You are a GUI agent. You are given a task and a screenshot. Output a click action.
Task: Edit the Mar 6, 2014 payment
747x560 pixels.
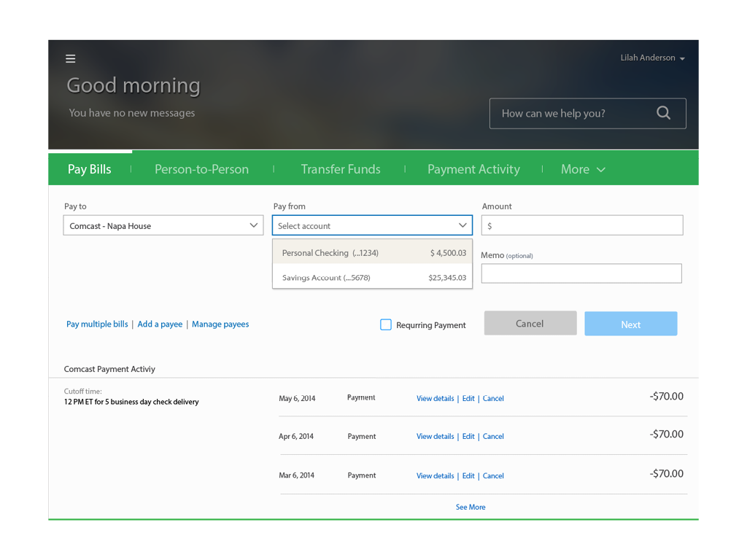tap(468, 475)
